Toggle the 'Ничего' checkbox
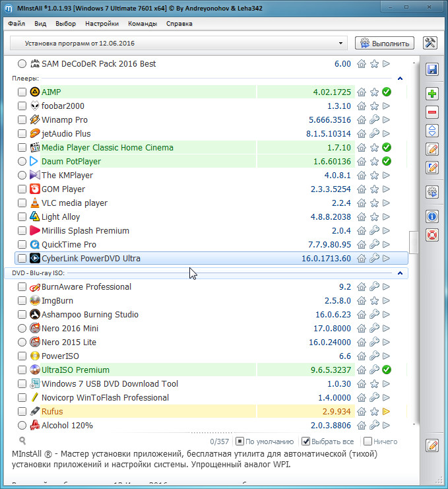 click(x=368, y=441)
